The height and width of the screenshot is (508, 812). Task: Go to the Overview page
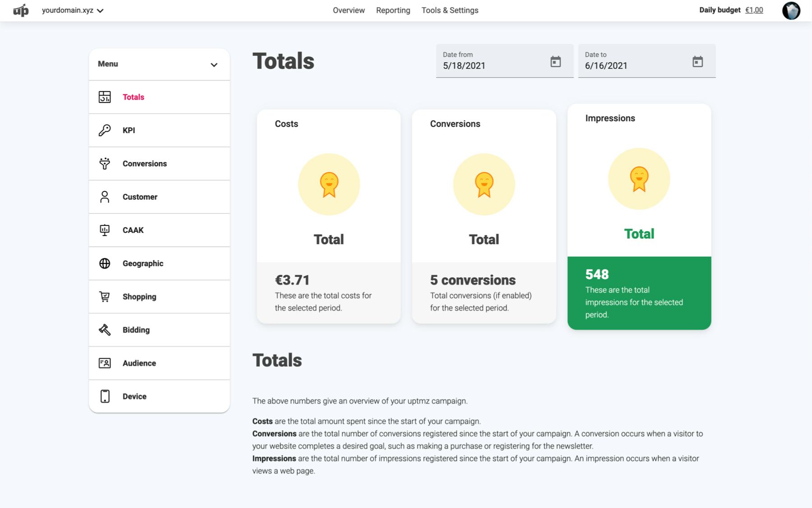(349, 10)
